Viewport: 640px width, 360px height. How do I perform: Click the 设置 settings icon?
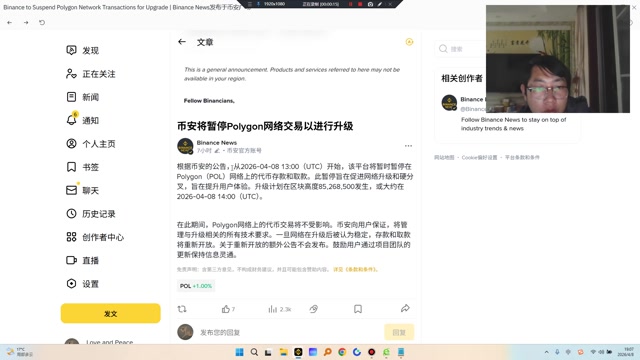point(71,284)
